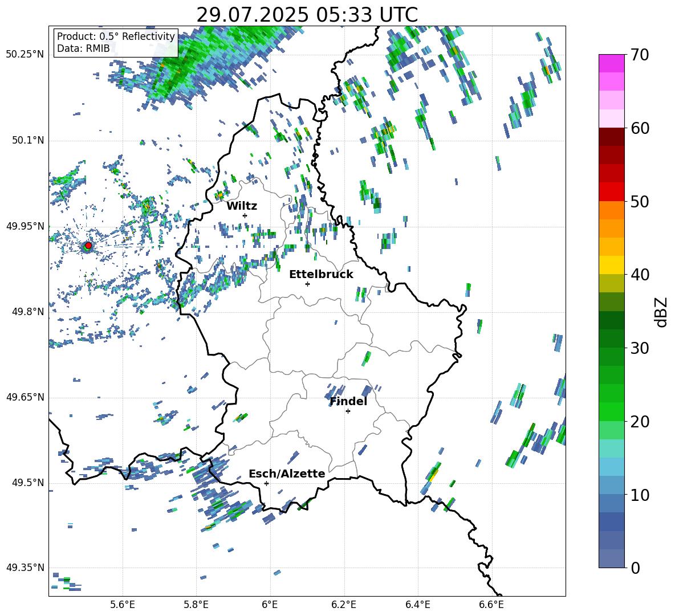
Task: Click the Findel location cross marker
Action: coord(348,411)
